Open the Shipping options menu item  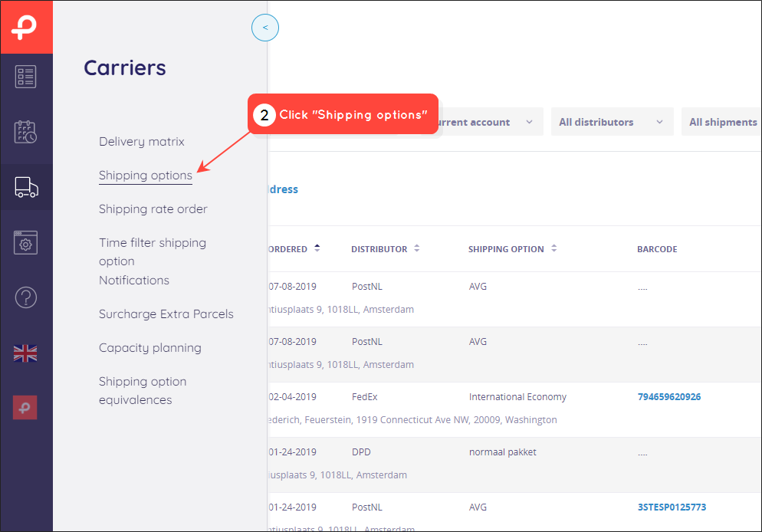[x=146, y=176]
